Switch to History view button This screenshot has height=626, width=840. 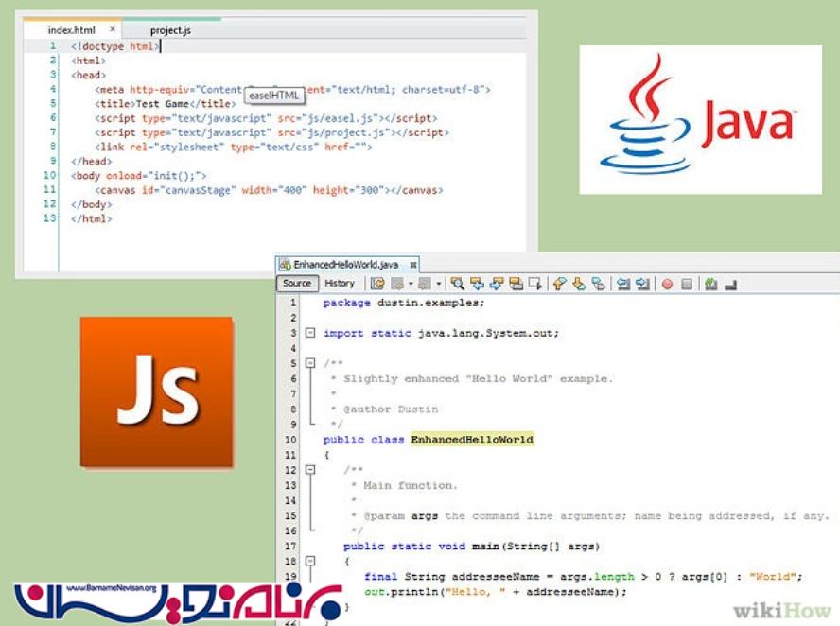tap(340, 284)
